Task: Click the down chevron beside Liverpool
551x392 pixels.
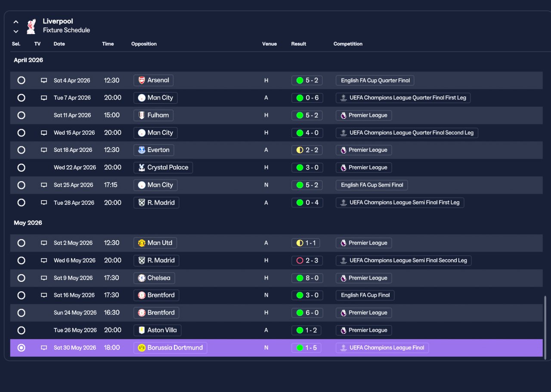Action: (x=16, y=31)
